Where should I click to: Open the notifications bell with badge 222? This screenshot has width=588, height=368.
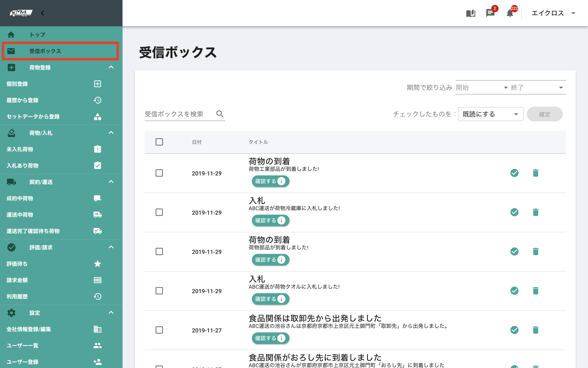pos(510,13)
